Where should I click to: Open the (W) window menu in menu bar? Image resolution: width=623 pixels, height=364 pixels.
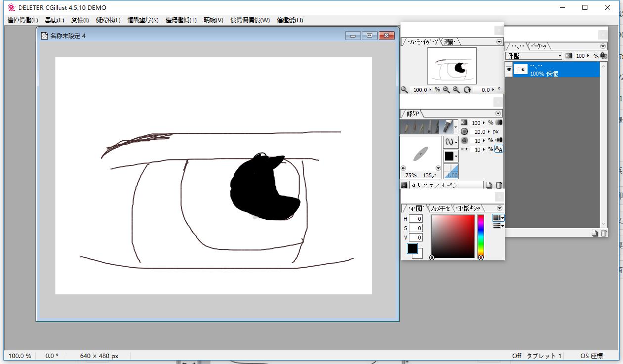tap(250, 20)
